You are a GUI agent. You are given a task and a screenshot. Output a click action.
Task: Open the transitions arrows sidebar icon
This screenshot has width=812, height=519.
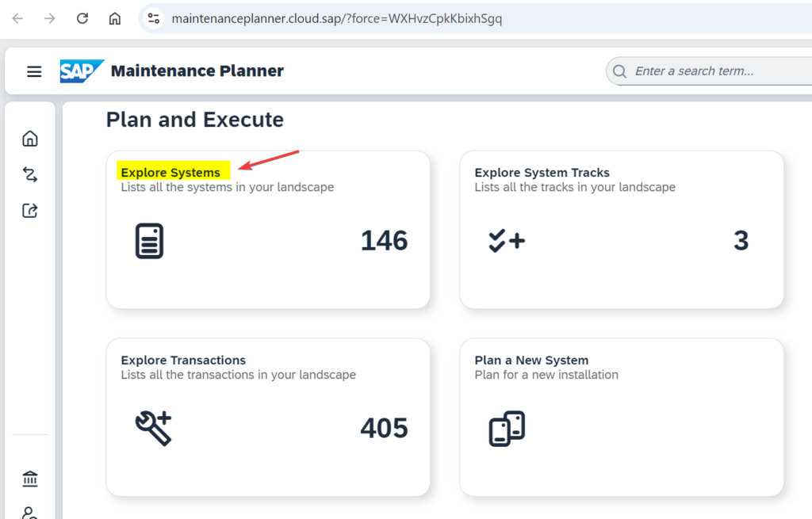(x=30, y=174)
